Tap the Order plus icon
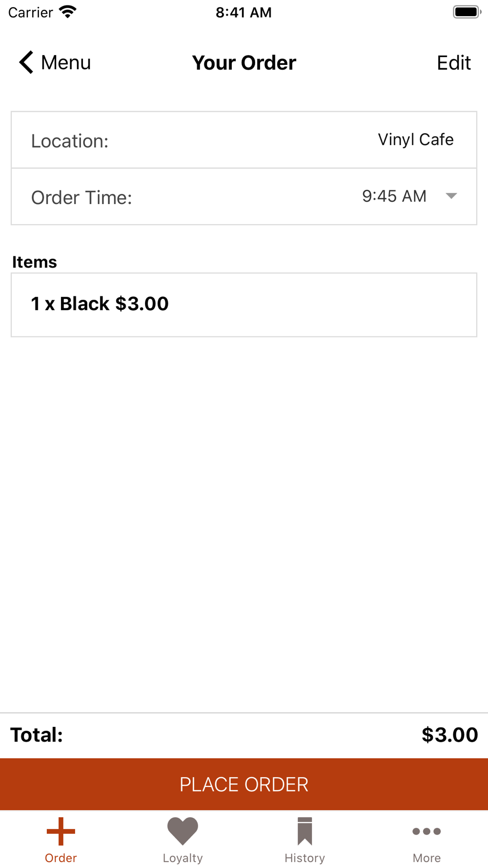The height and width of the screenshot is (868, 488). [61, 831]
